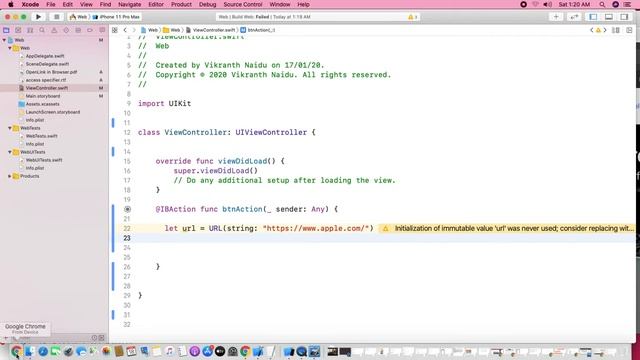Open the related items grid menu

pos(115,30)
